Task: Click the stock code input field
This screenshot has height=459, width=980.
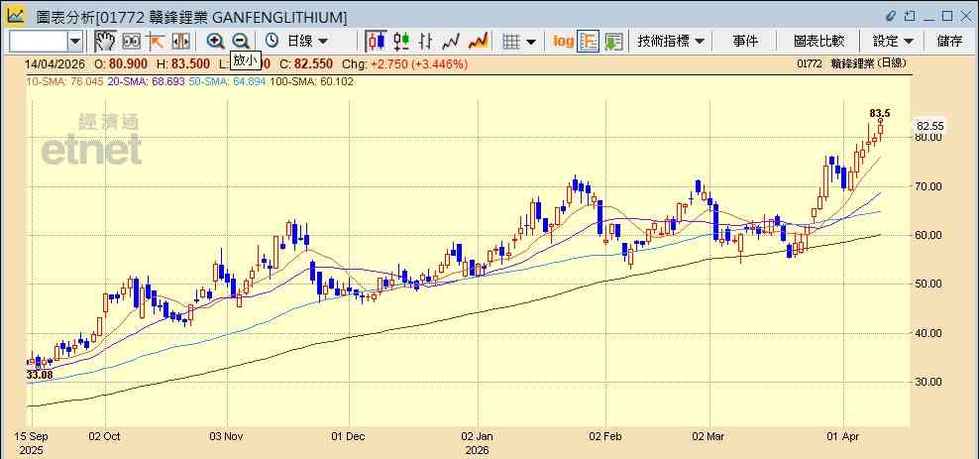Action: tap(39, 42)
